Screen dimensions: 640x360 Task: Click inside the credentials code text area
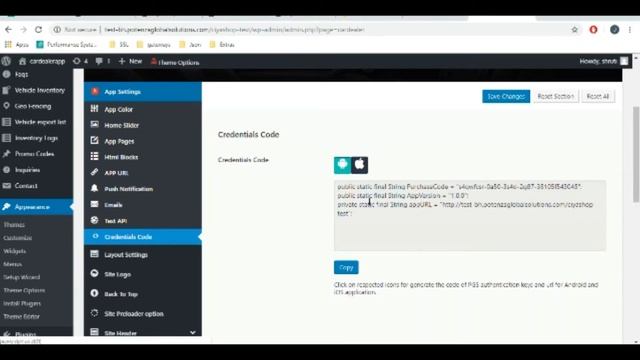pos(470,215)
